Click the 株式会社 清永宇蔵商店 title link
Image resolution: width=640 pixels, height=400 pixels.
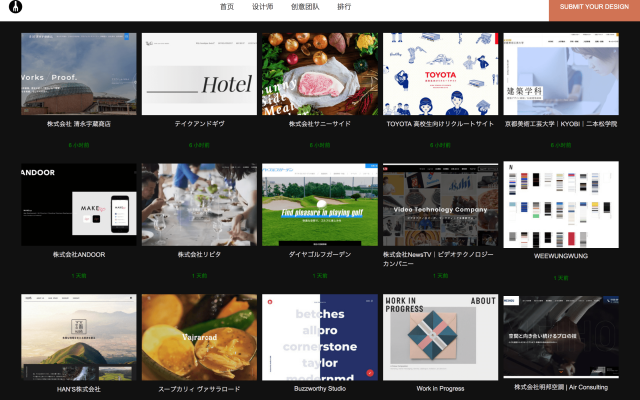pyautogui.click(x=79, y=124)
